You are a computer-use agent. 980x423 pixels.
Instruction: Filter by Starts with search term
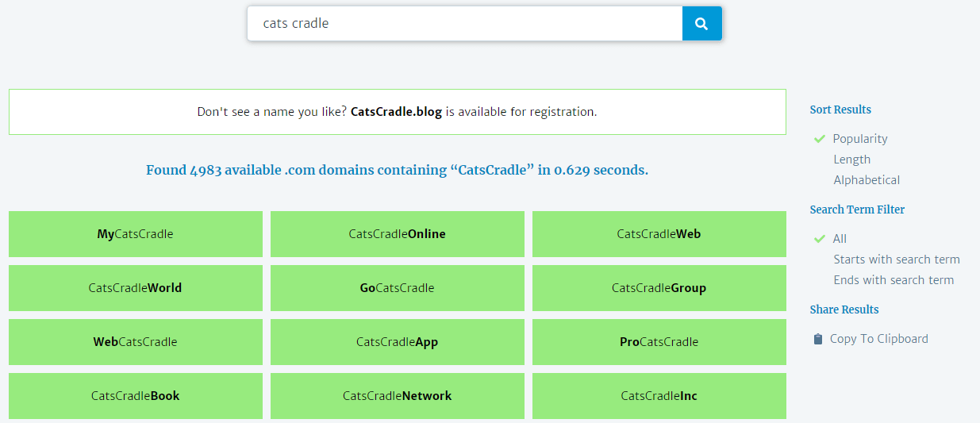[x=897, y=260]
